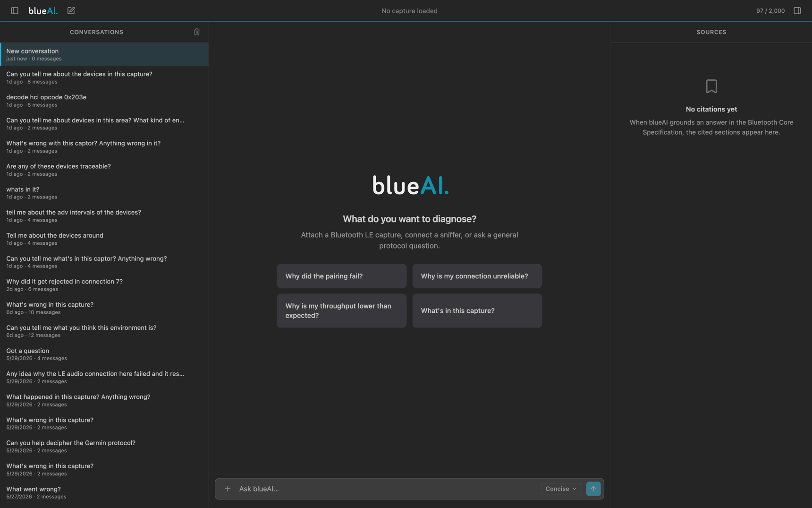Open 'tell me about the adv intervals' conversation
Image resolution: width=812 pixels, height=508 pixels.
click(104, 216)
